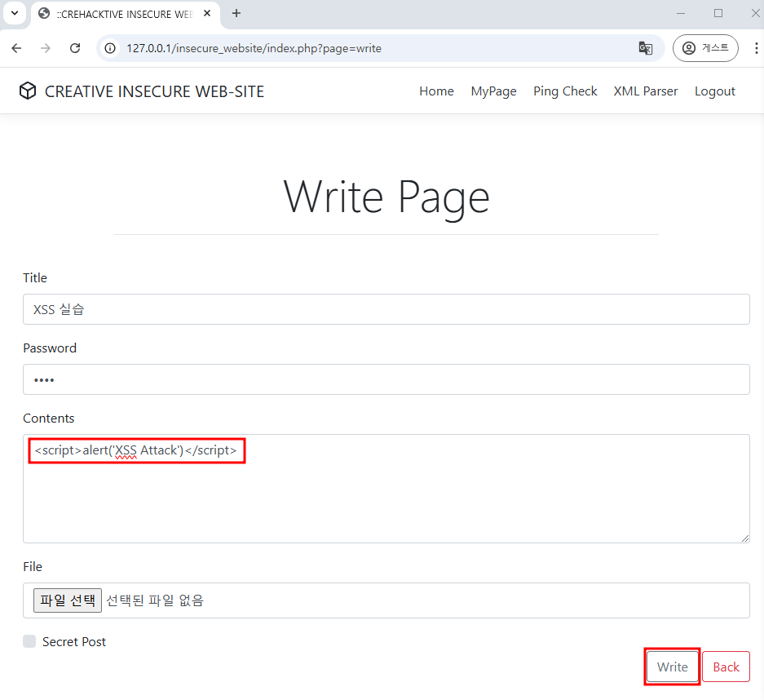Toggle the Secret Post checkbox
Image resolution: width=764 pixels, height=700 pixels.
point(29,641)
